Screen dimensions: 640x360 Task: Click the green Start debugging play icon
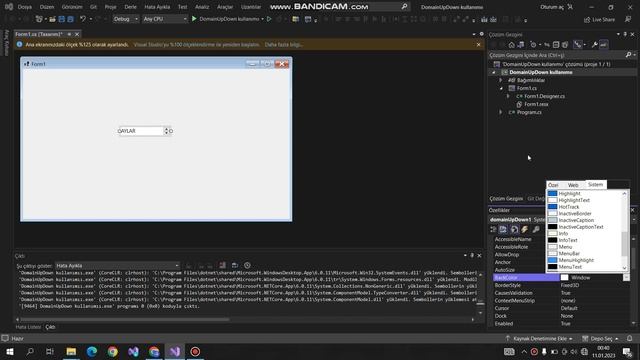[x=194, y=19]
